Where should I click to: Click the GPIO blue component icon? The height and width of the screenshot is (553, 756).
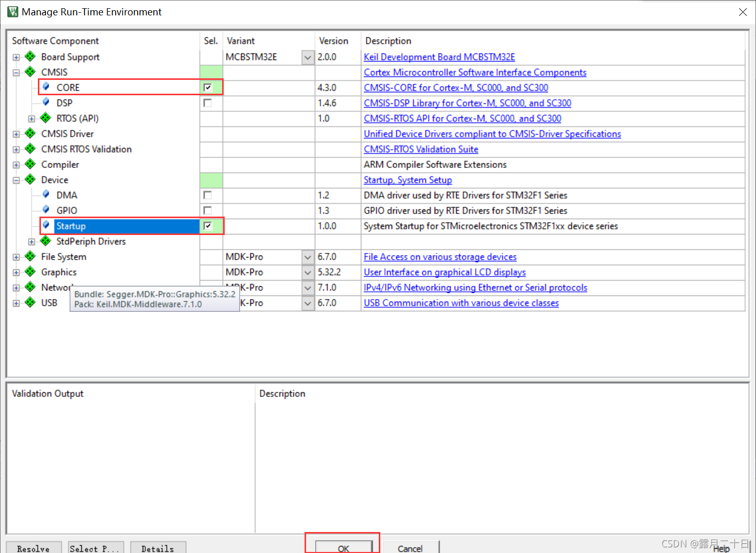pos(46,209)
